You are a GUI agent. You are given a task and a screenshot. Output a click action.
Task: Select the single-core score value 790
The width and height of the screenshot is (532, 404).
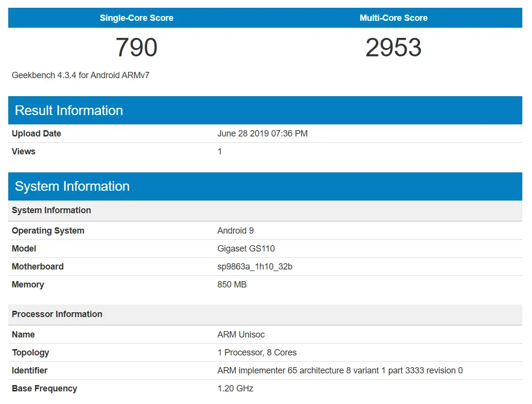point(136,48)
